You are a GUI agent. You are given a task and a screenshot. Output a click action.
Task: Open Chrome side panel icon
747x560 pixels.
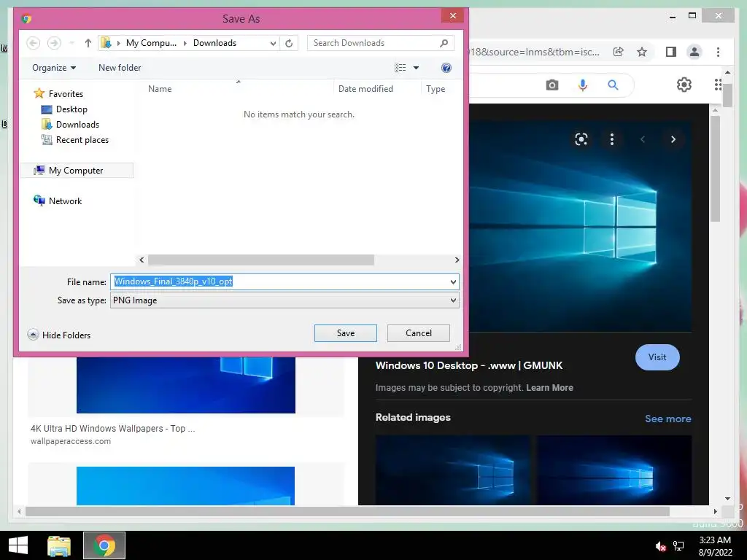coord(671,52)
